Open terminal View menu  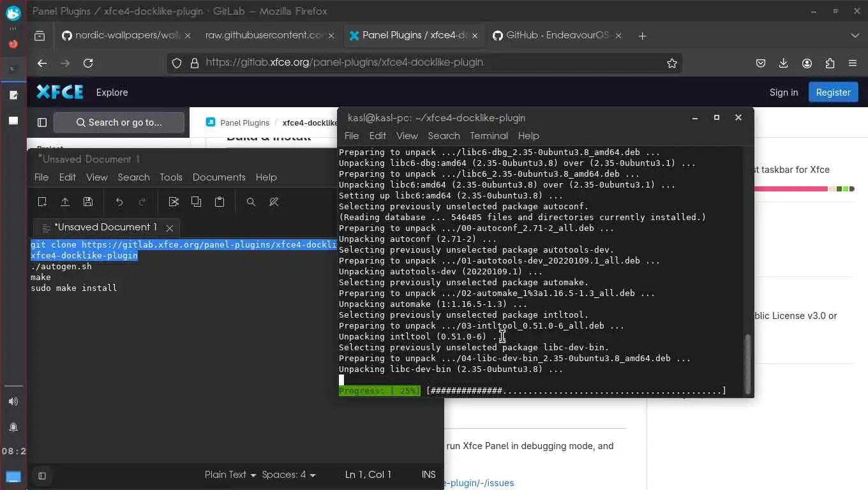pyautogui.click(x=407, y=136)
